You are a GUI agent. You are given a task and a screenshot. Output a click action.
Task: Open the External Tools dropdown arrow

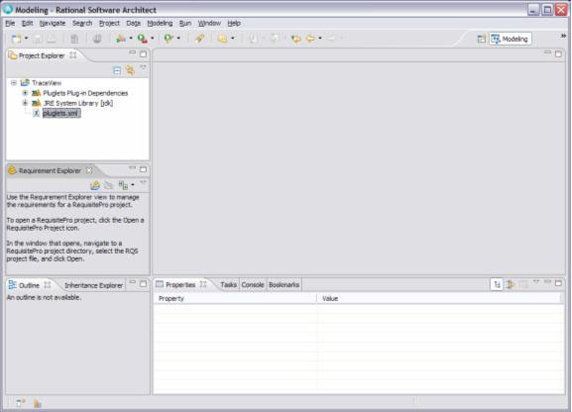[178, 38]
